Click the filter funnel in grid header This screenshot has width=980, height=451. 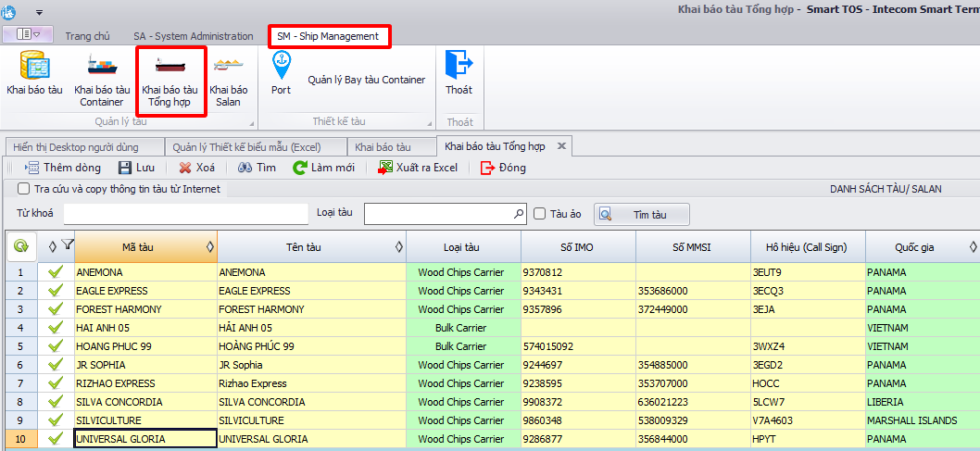tap(68, 245)
